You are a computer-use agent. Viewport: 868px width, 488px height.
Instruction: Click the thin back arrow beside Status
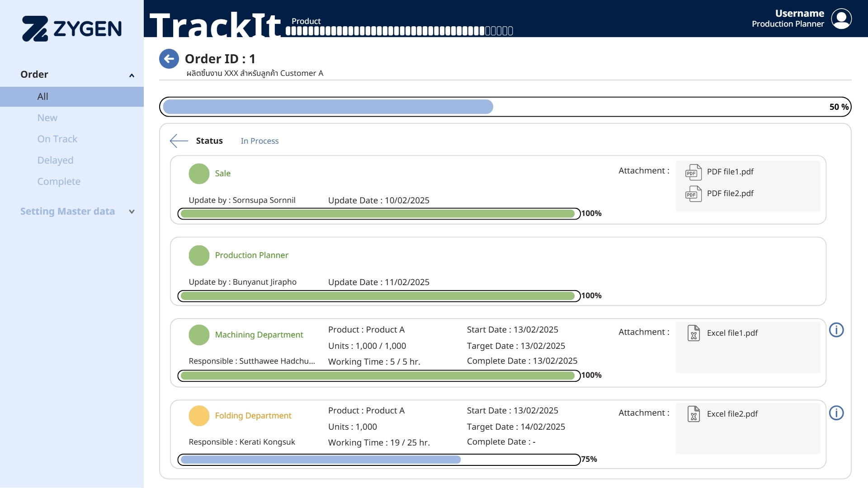pyautogui.click(x=179, y=141)
